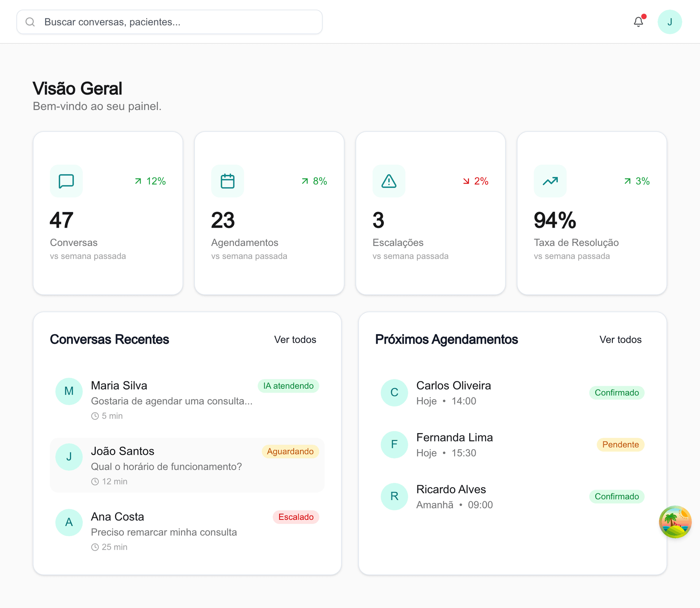Click Ver todos in Próximos Agendamentos
The image size is (700, 608).
tap(620, 340)
